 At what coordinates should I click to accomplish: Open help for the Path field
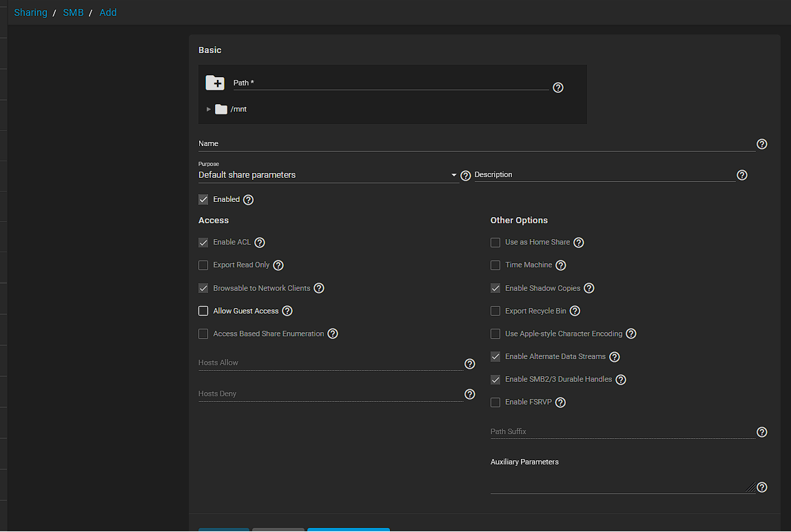point(558,88)
